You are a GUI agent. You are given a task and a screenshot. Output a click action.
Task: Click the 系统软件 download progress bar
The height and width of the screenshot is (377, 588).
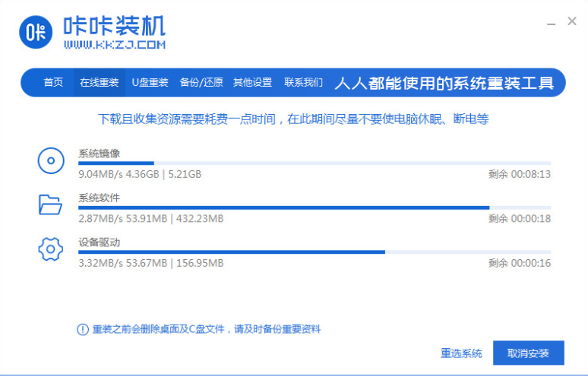(315, 208)
